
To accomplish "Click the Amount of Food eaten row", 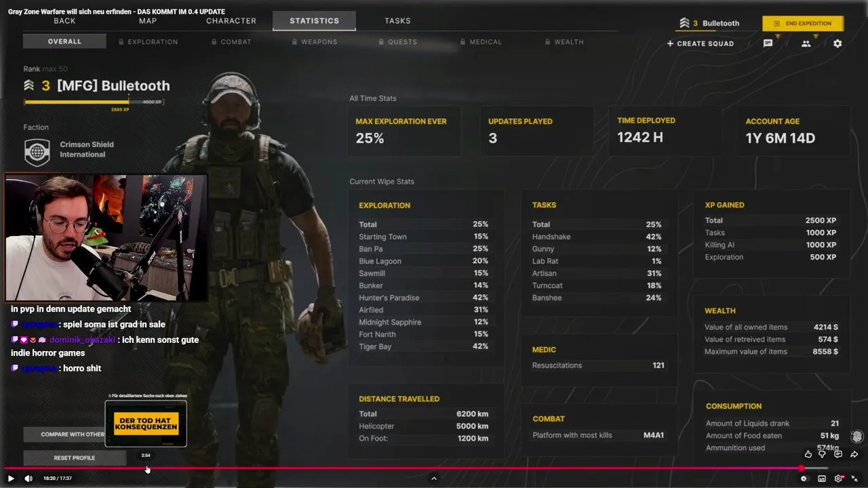I will [772, 435].
